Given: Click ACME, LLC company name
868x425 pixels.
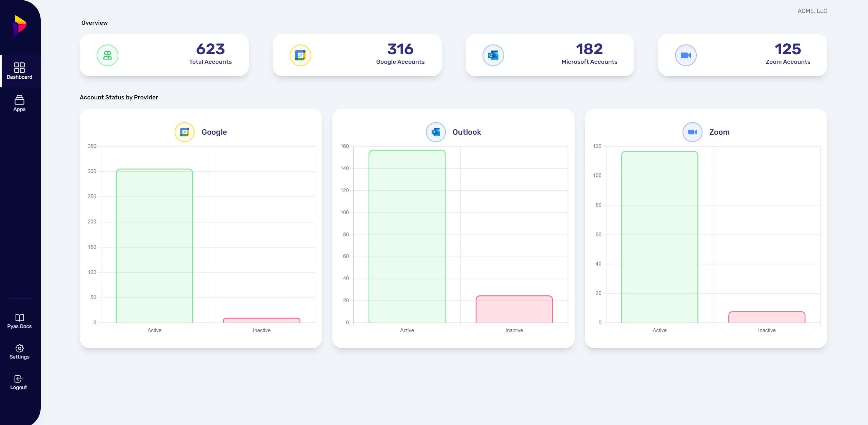Looking at the screenshot, I should pyautogui.click(x=812, y=11).
